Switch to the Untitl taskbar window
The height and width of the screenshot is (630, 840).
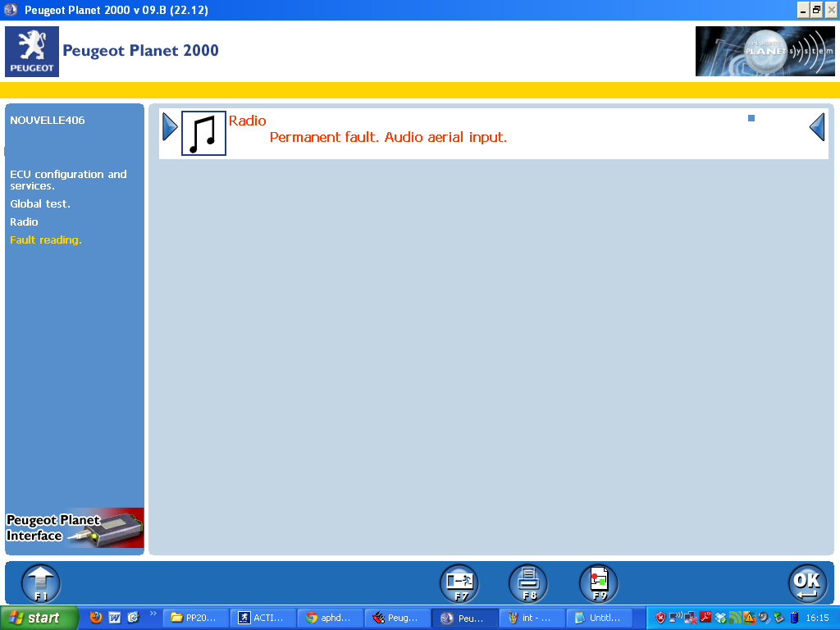pyautogui.click(x=601, y=619)
